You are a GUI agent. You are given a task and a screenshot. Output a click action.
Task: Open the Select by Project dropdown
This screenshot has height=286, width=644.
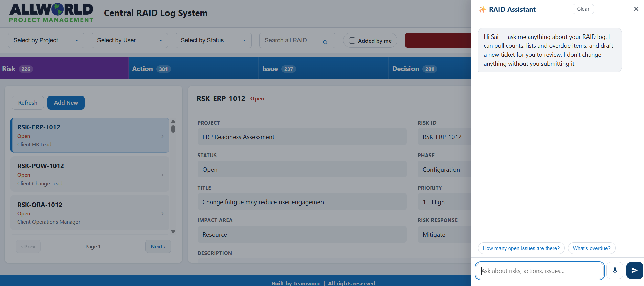[x=46, y=40]
